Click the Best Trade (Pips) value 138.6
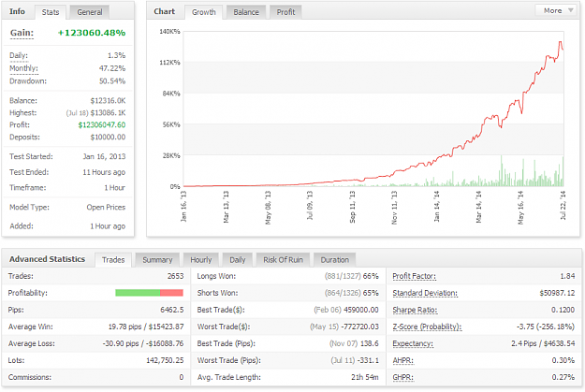Screen dimensions: 585x392 pos(370,343)
